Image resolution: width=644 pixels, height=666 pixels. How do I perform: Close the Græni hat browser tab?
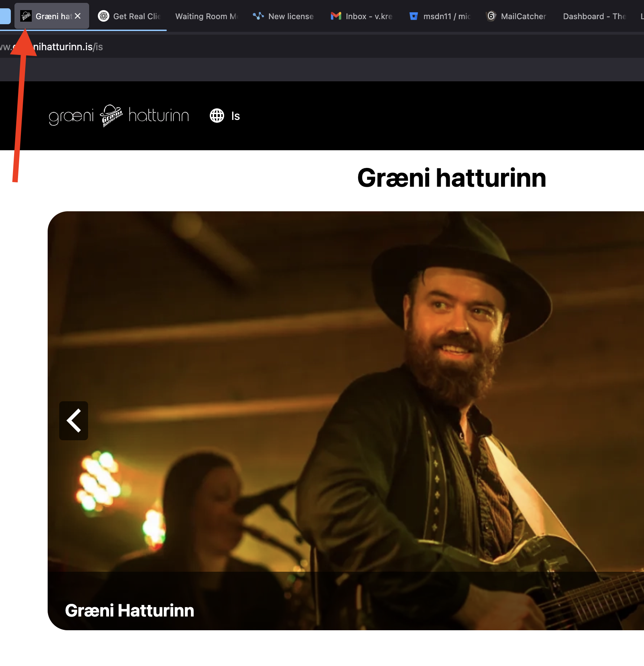click(78, 16)
